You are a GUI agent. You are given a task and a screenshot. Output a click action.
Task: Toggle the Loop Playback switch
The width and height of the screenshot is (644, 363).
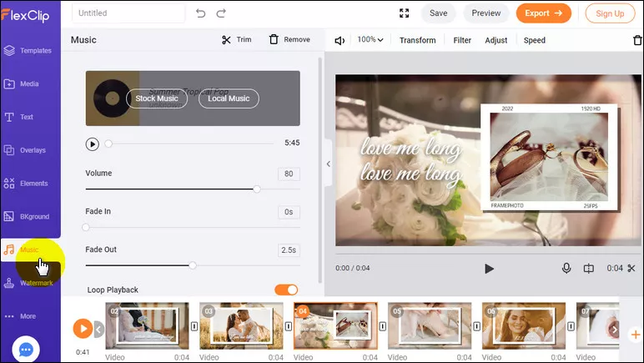click(286, 290)
